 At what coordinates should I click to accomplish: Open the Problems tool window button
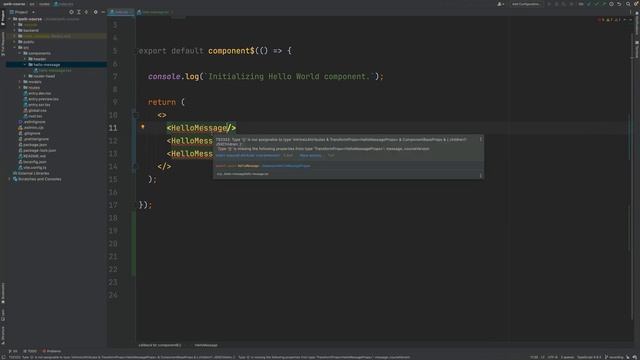pos(52,351)
